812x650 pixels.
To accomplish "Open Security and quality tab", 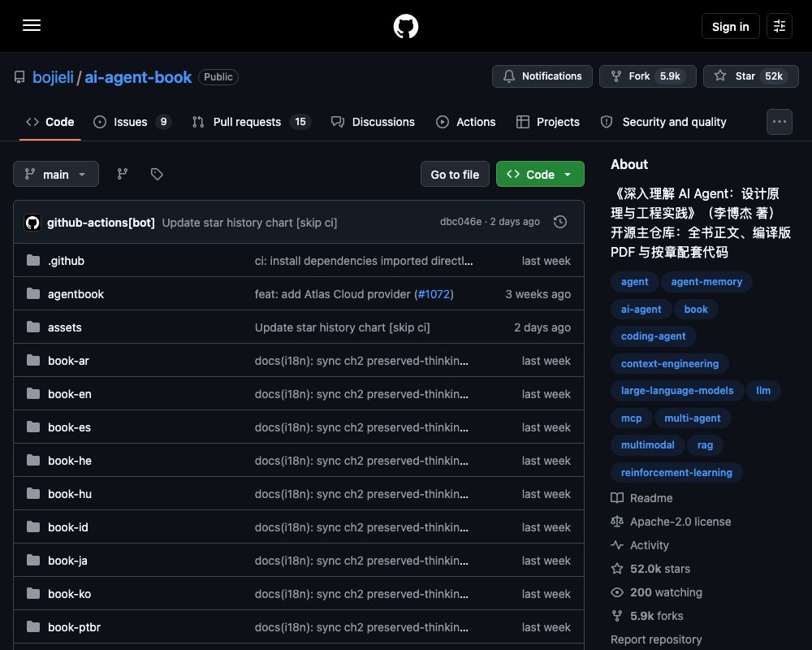I will click(663, 122).
